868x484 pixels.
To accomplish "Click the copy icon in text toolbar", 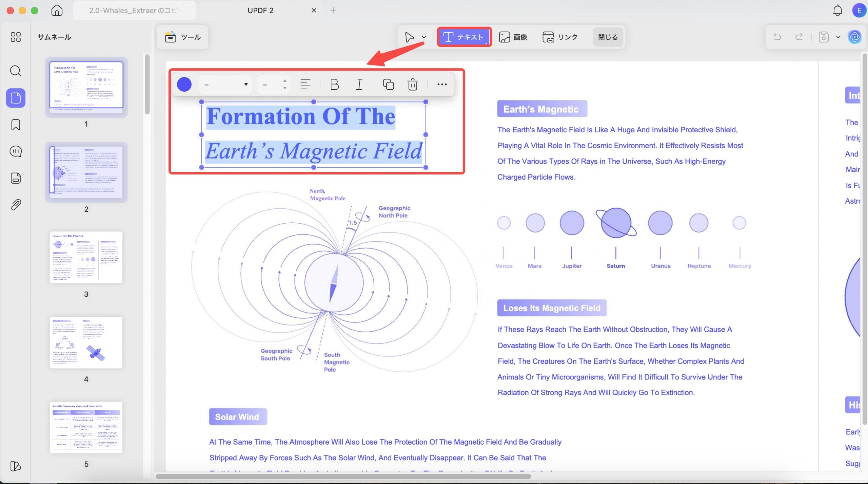I will 388,84.
